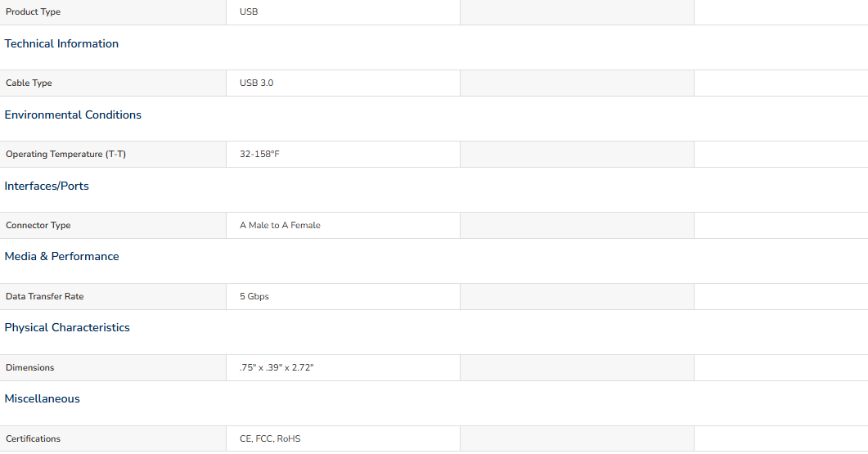
Task: Click the Certifications row label
Action: pos(34,438)
